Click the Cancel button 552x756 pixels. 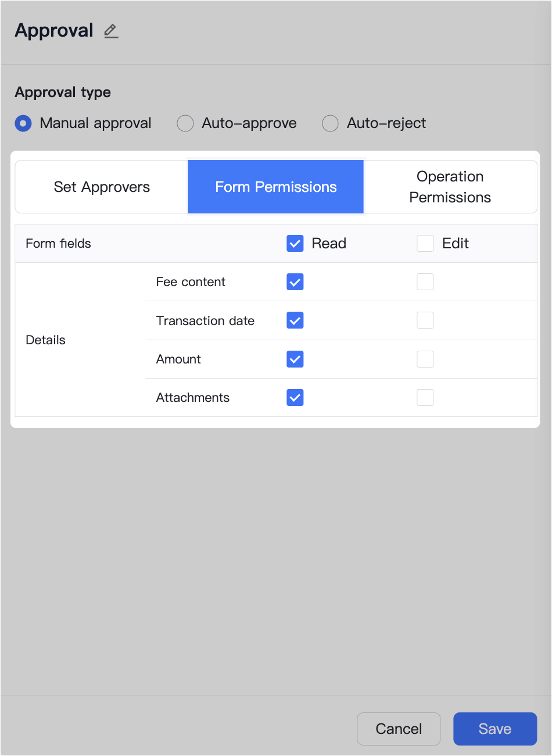tap(399, 729)
